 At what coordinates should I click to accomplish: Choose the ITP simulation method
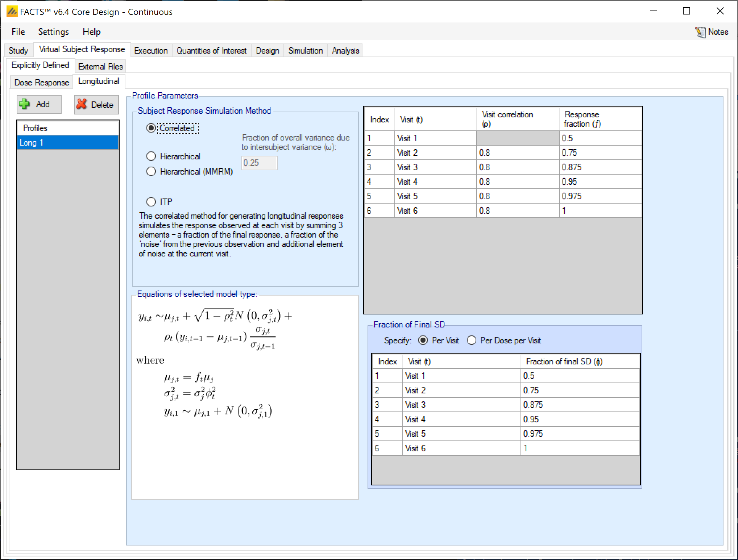[x=151, y=201]
